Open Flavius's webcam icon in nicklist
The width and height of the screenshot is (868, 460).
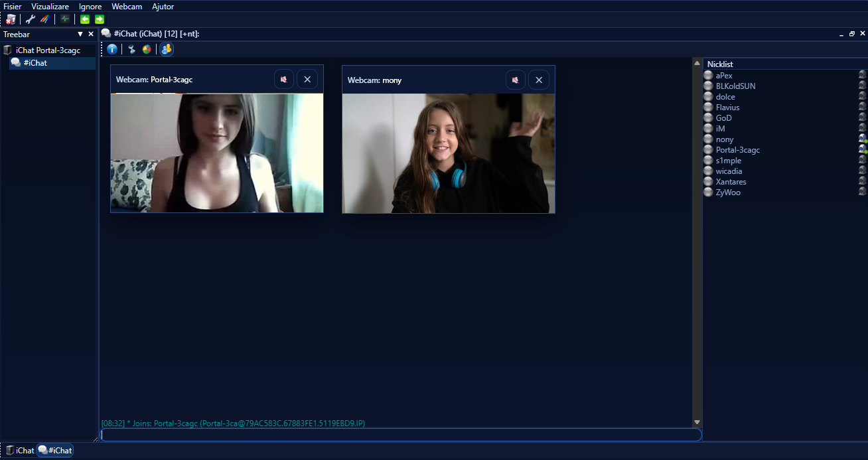coord(862,107)
